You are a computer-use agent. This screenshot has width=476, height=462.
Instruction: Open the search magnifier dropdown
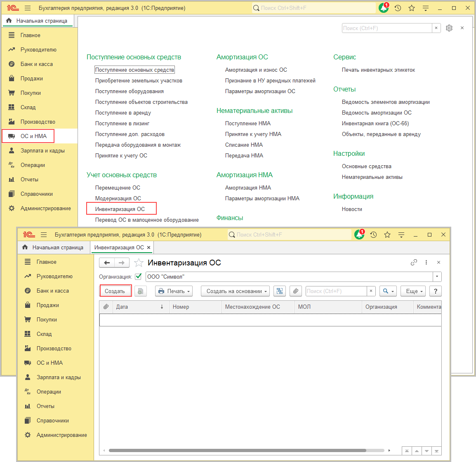coord(388,291)
